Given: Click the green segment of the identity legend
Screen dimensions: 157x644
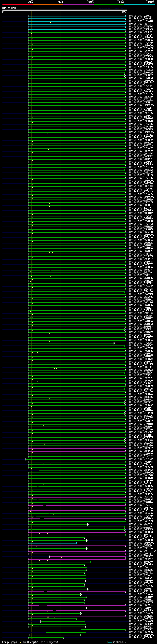Looking at the screenshot, I should pyautogui.click(x=109, y=4).
